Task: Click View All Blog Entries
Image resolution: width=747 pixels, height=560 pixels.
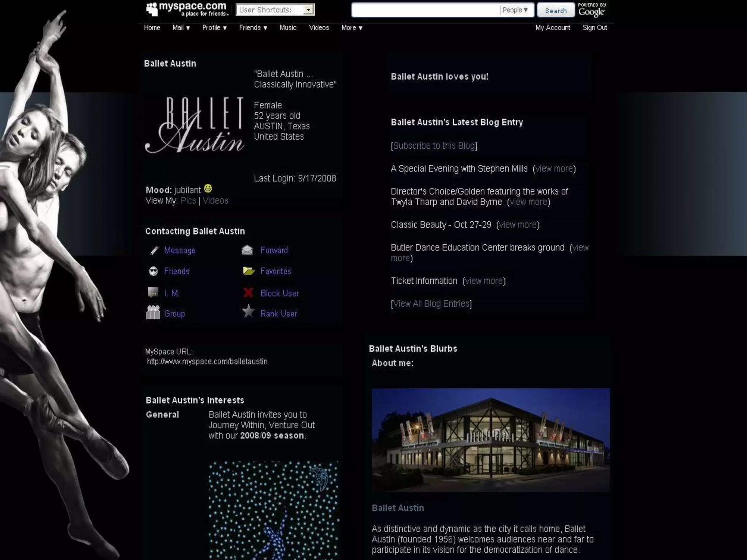Action: (431, 304)
